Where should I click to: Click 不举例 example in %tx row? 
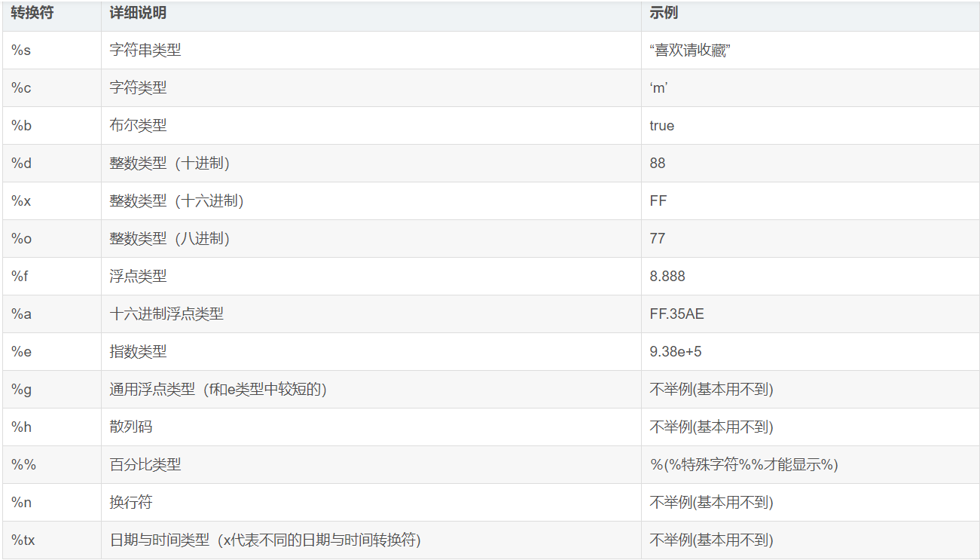712,540
